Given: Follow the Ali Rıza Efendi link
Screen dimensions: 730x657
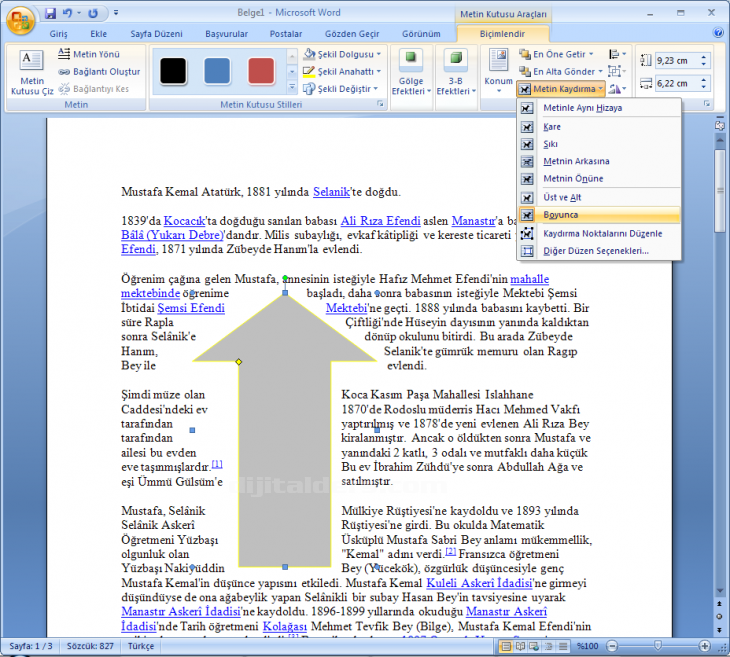Looking at the screenshot, I should tap(380, 221).
